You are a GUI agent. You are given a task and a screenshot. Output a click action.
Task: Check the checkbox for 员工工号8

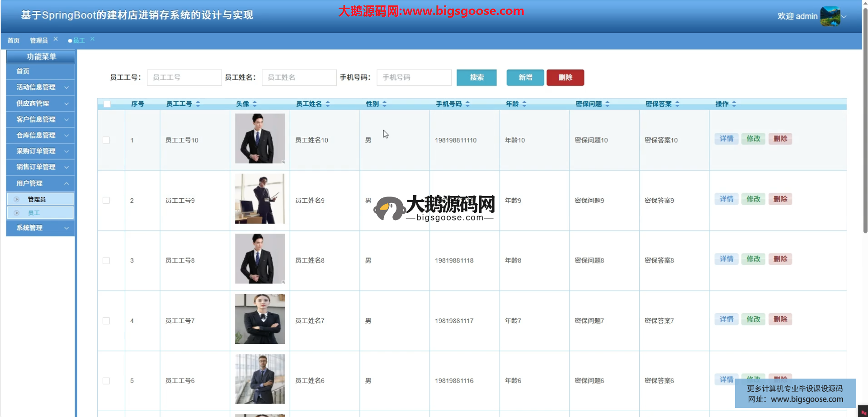click(106, 261)
